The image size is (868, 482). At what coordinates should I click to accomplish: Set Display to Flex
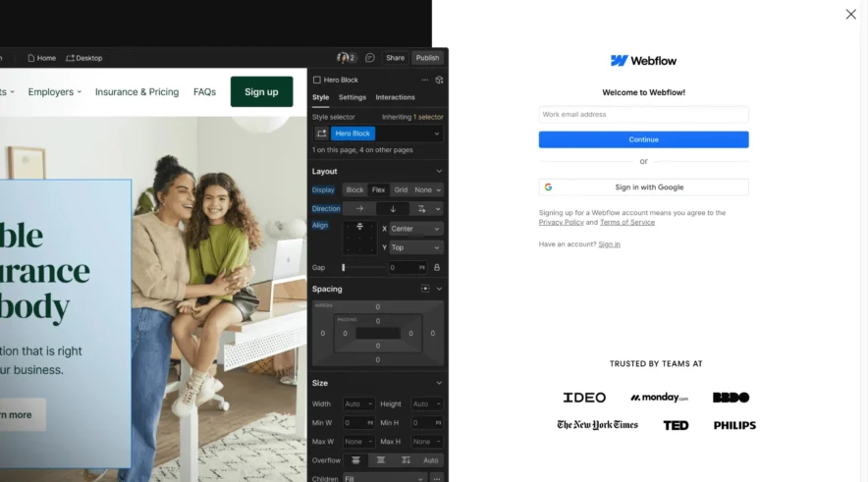pyautogui.click(x=378, y=189)
